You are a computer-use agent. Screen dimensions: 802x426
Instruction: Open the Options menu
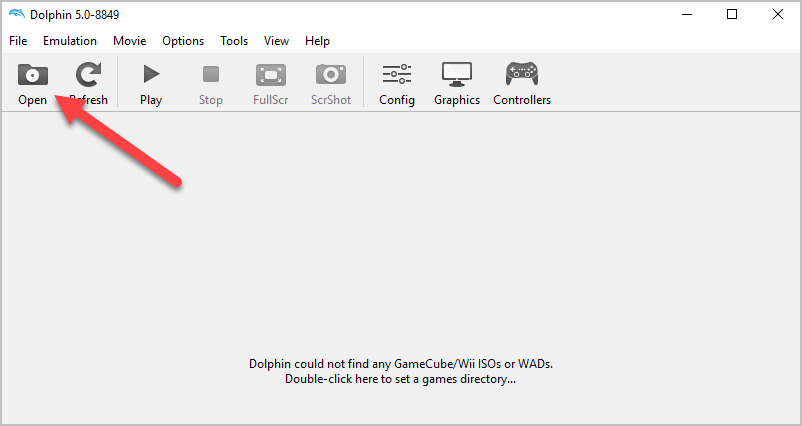coord(183,41)
